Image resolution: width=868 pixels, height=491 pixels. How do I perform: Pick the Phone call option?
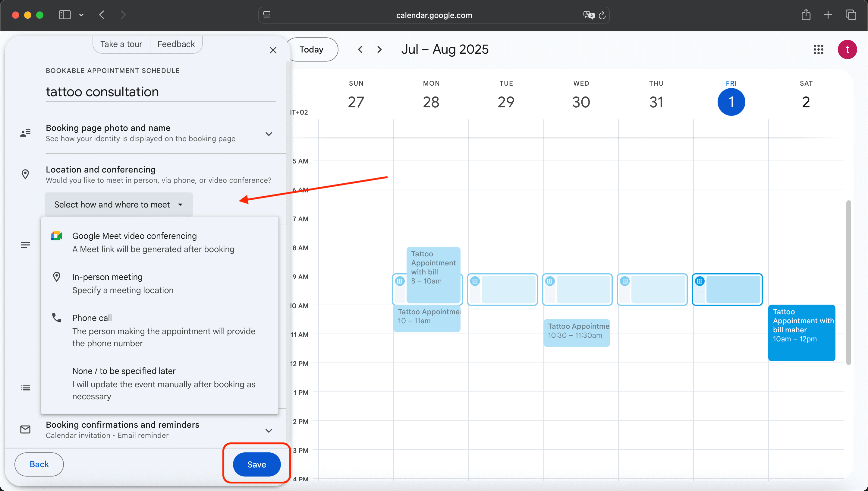(x=163, y=331)
